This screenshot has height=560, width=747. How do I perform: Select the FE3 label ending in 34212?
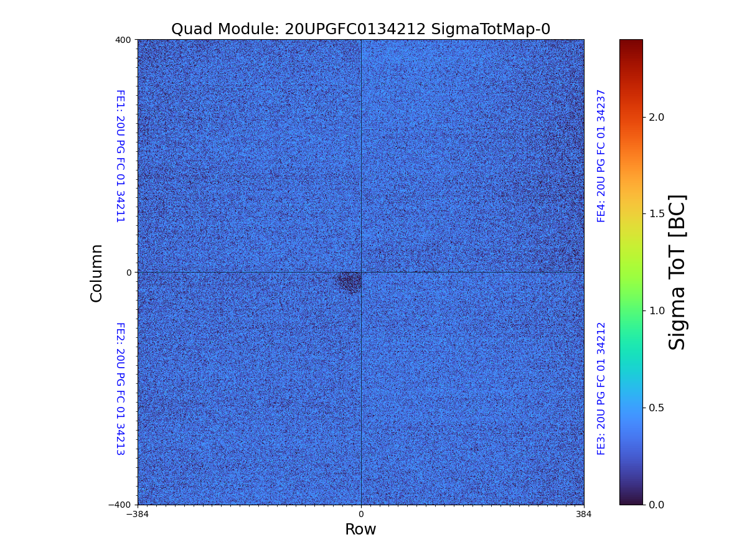tap(601, 388)
